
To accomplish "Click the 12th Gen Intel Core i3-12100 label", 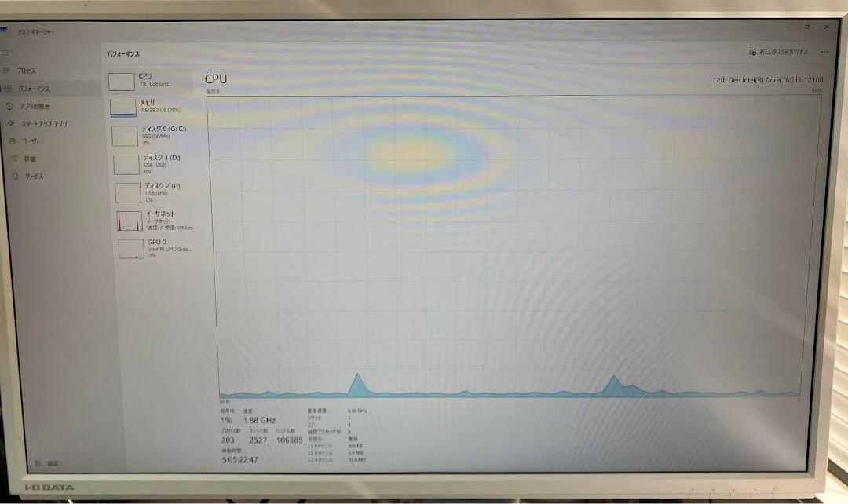I will pos(767,80).
